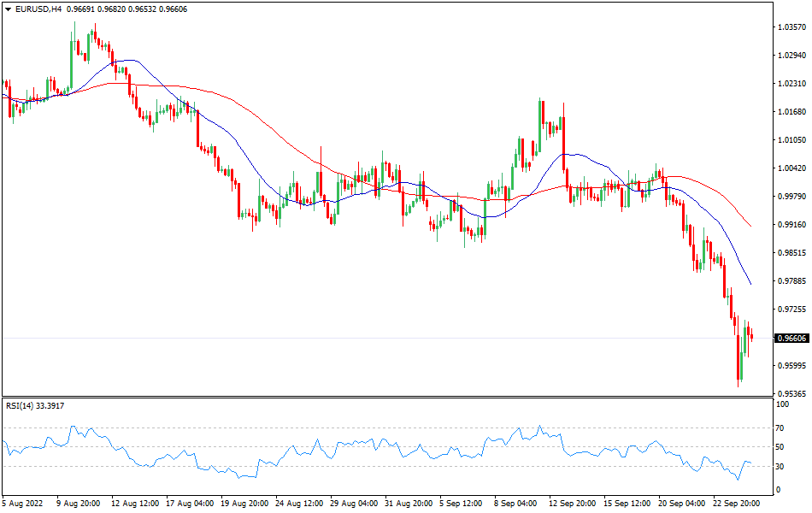Select the 29 Aug 04:00 time label
Image resolution: width=812 pixels, height=513 pixels.
pos(354,503)
